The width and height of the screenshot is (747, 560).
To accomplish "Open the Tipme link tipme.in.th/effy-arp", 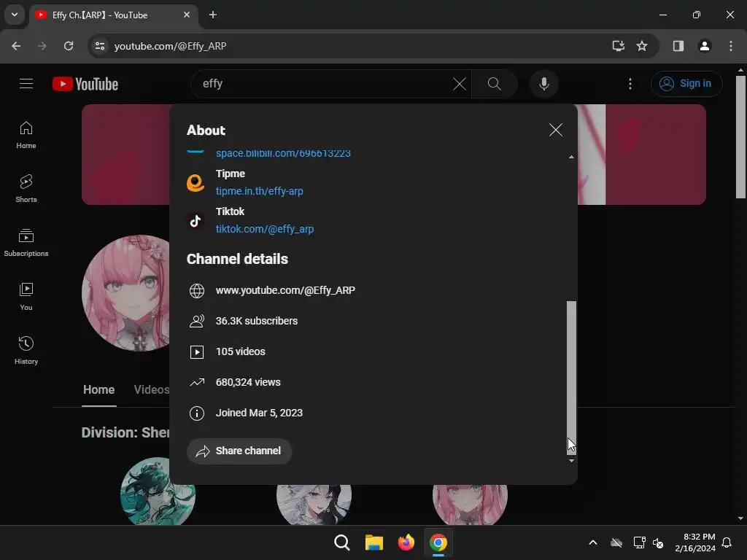I will click(x=259, y=191).
